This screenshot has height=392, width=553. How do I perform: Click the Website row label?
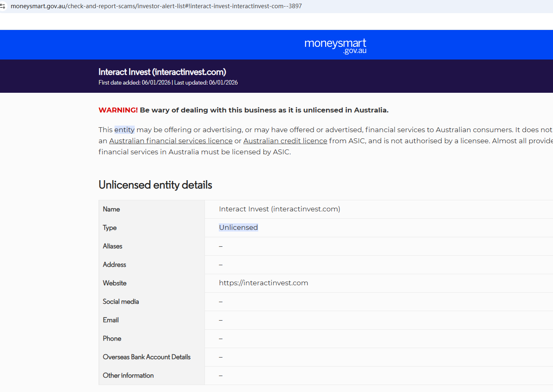tap(115, 283)
